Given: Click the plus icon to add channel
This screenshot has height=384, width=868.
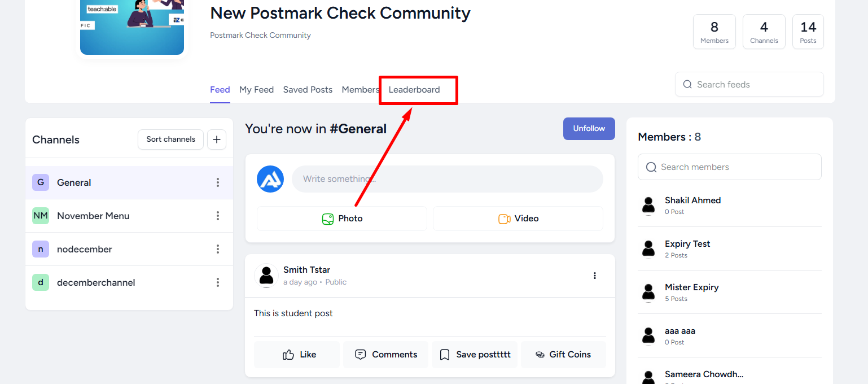Looking at the screenshot, I should (x=217, y=139).
